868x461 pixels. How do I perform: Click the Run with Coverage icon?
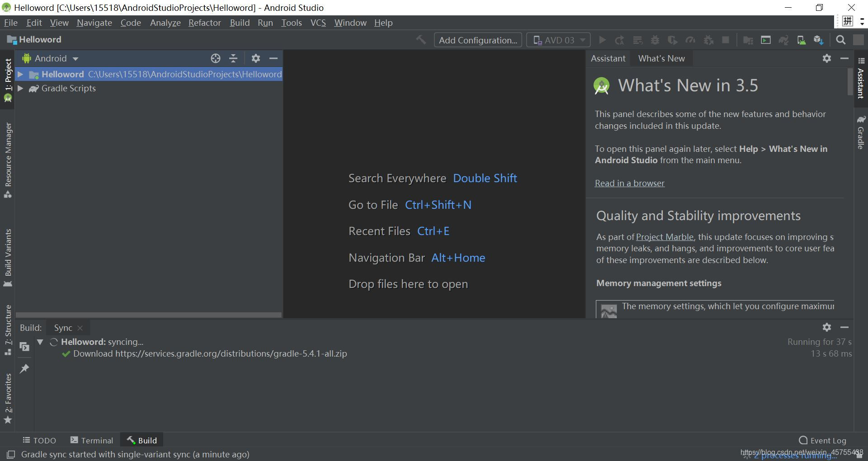673,40
